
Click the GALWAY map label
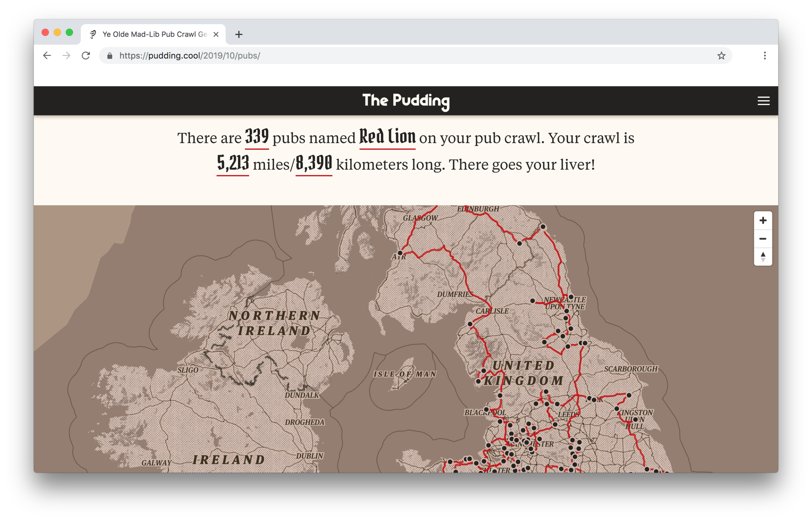pyautogui.click(x=157, y=463)
